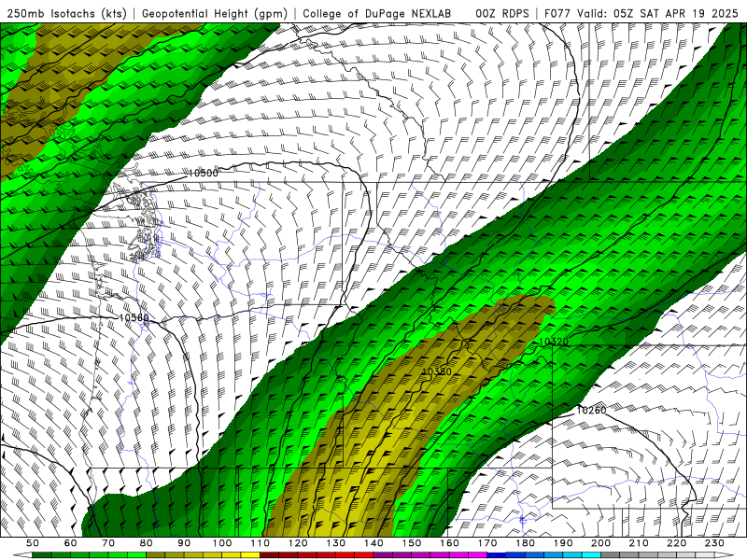The image size is (747, 560).
Task: Click the red portion of the isotach color bar
Action: pyautogui.click(x=317, y=555)
